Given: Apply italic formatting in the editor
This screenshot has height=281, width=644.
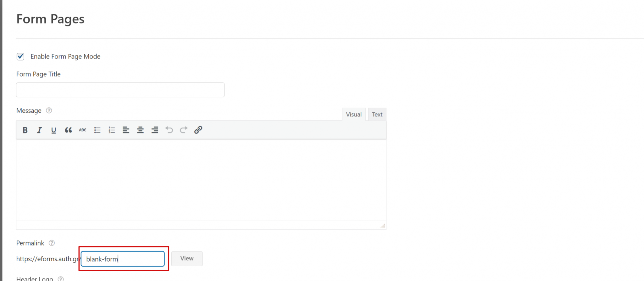Looking at the screenshot, I should coord(39,130).
